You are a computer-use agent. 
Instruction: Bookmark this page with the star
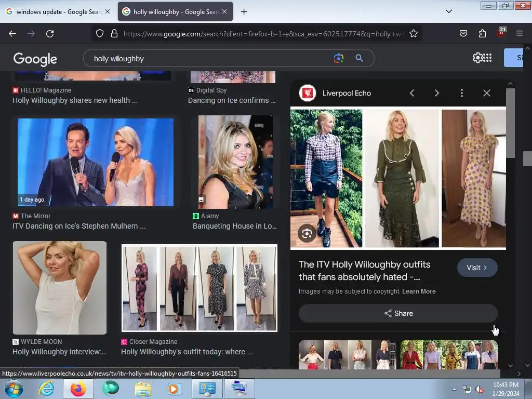tap(413, 33)
